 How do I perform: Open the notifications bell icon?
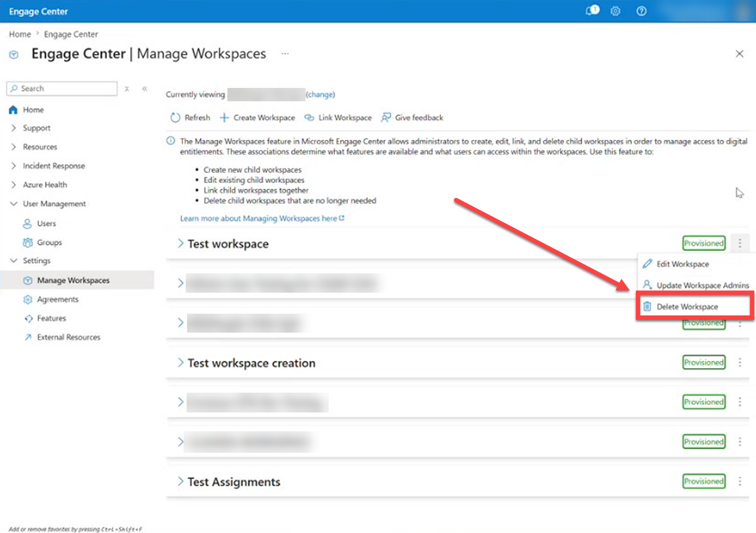coord(592,11)
